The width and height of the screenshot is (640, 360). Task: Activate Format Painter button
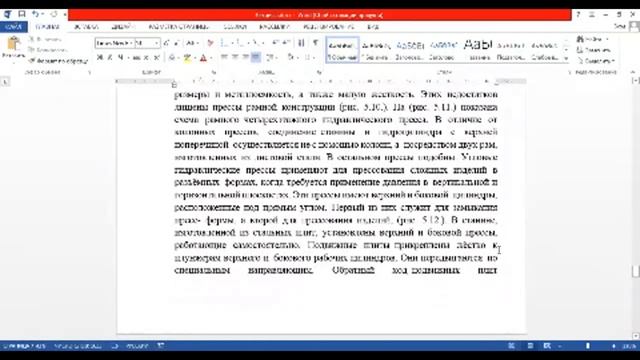tap(58, 61)
